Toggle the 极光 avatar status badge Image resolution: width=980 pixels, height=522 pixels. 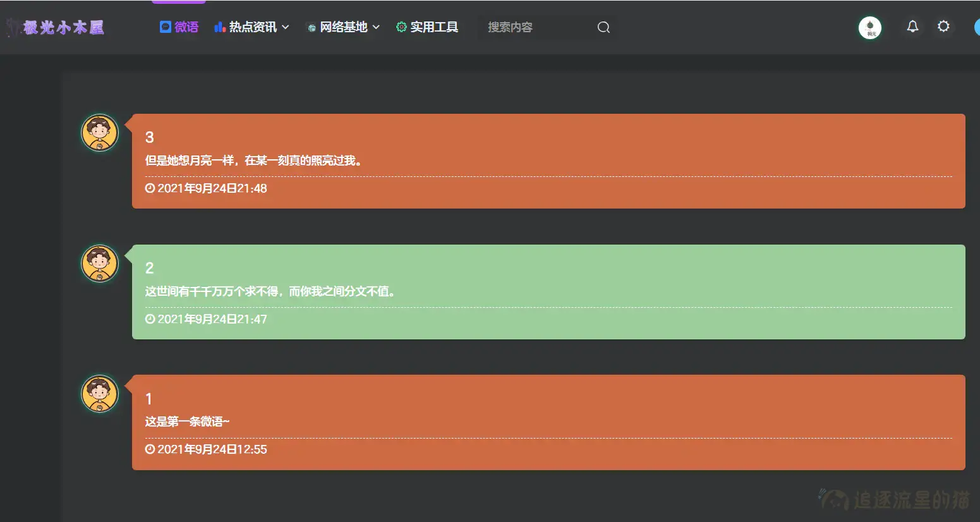pos(870,28)
